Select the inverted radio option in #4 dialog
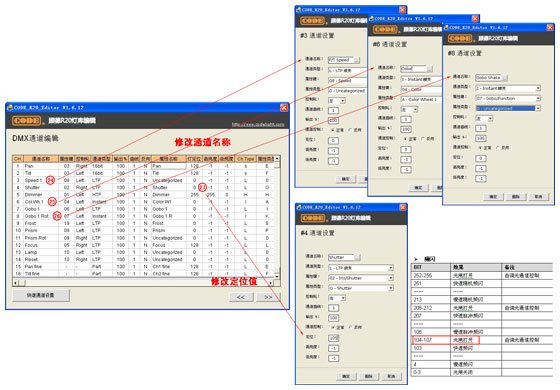Image resolution: width=560 pixels, height=390 pixels. [355, 327]
